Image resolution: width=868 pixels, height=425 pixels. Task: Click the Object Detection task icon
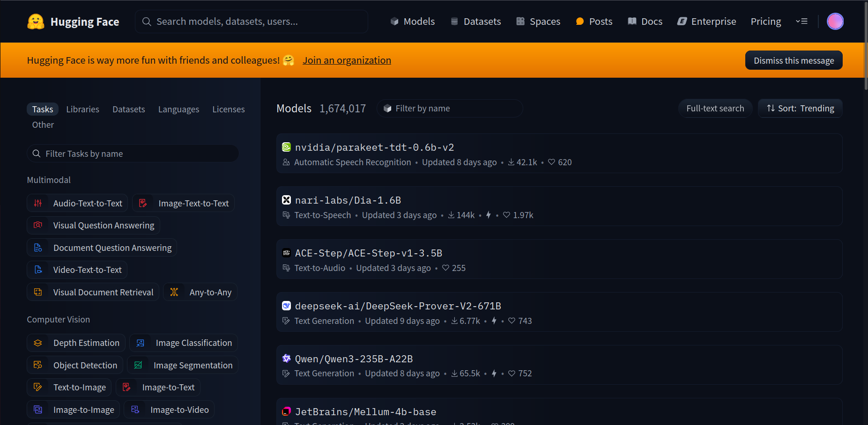(38, 365)
